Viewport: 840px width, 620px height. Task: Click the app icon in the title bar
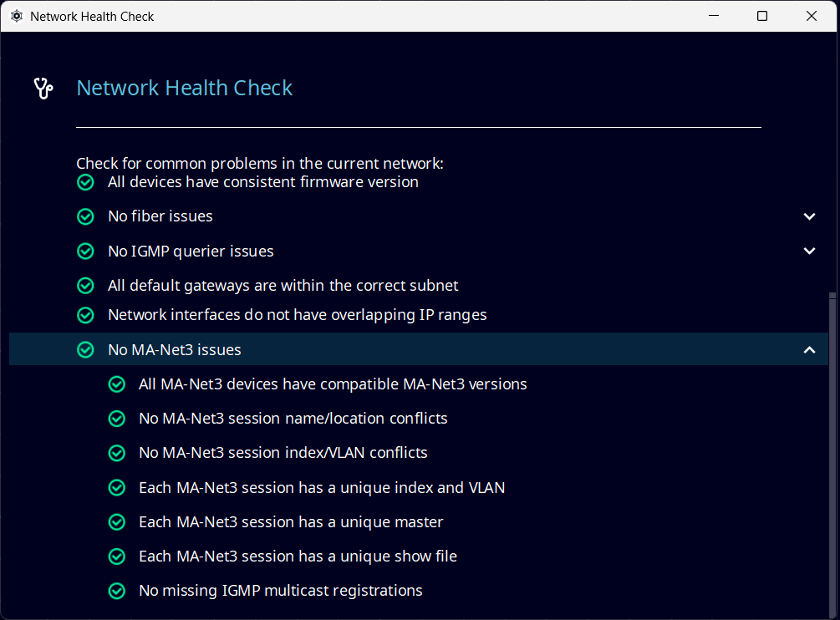[x=16, y=16]
